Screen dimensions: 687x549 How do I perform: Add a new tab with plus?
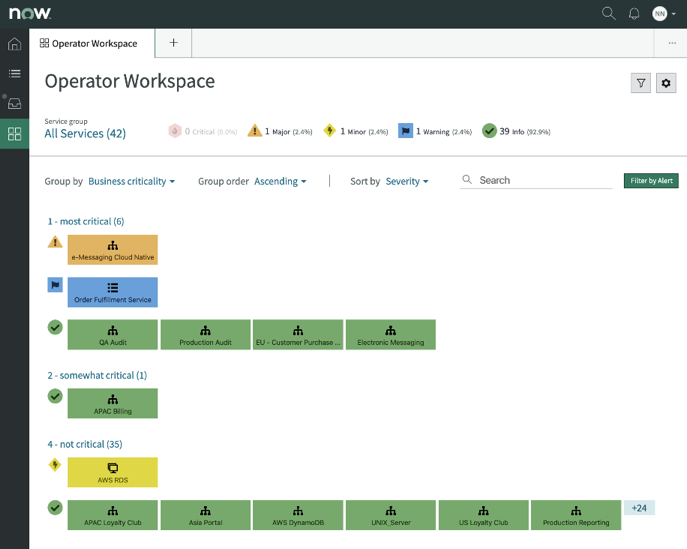(174, 43)
